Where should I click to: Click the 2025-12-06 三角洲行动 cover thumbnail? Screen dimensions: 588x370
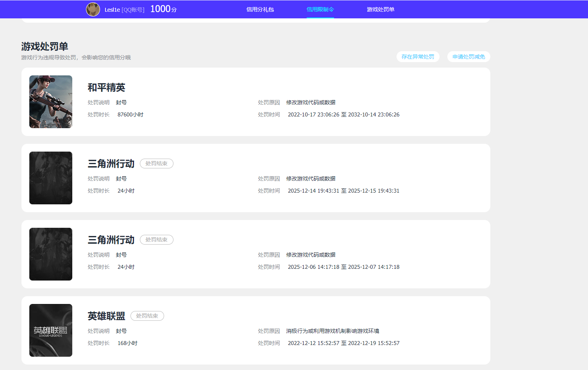(x=51, y=254)
